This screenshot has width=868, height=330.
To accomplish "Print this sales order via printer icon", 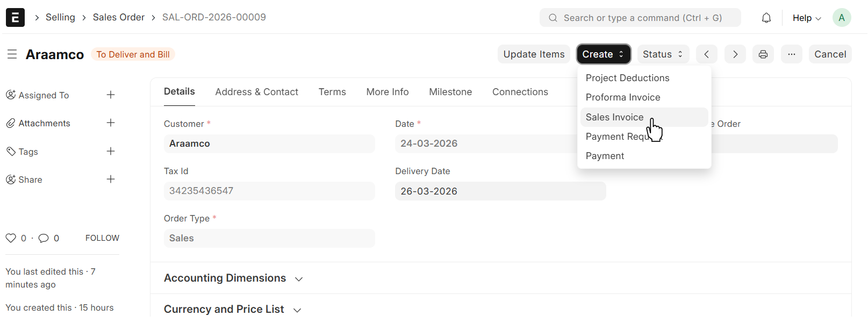I will 763,54.
